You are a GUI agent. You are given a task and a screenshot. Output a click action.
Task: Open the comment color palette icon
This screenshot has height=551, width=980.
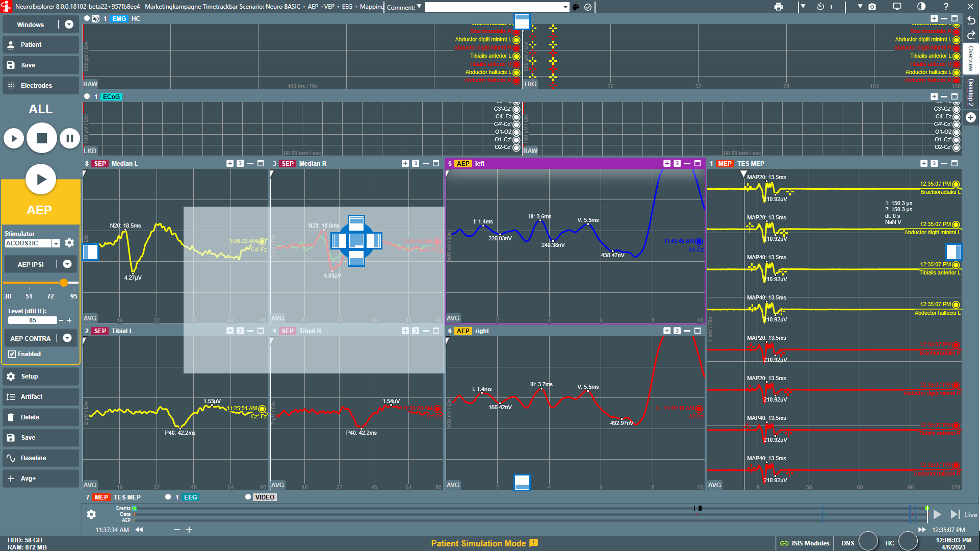point(576,7)
